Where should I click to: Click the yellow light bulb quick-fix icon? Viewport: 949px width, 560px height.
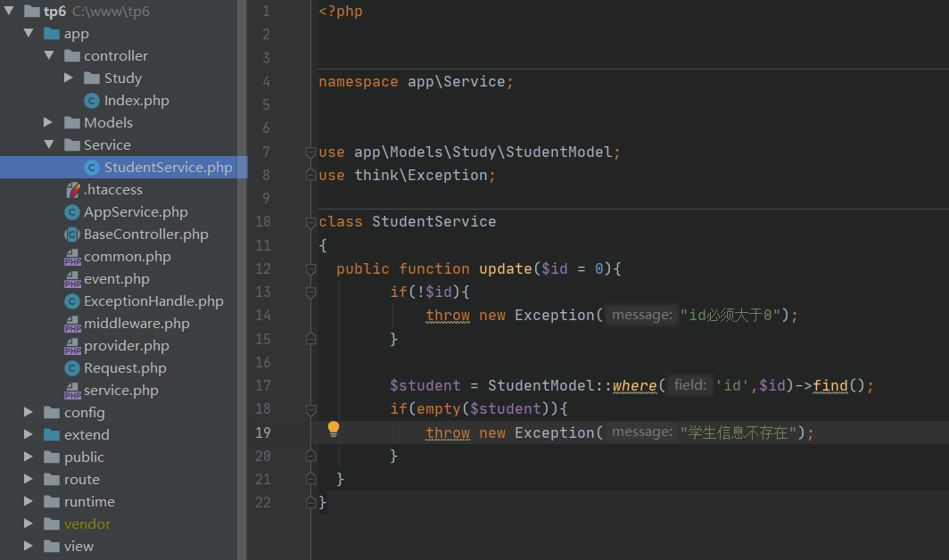coord(333,429)
